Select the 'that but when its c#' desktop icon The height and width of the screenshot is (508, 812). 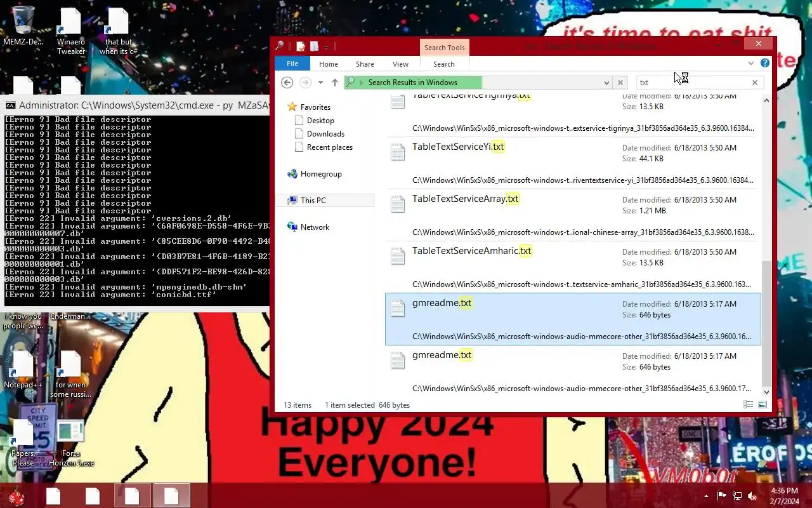point(118,32)
